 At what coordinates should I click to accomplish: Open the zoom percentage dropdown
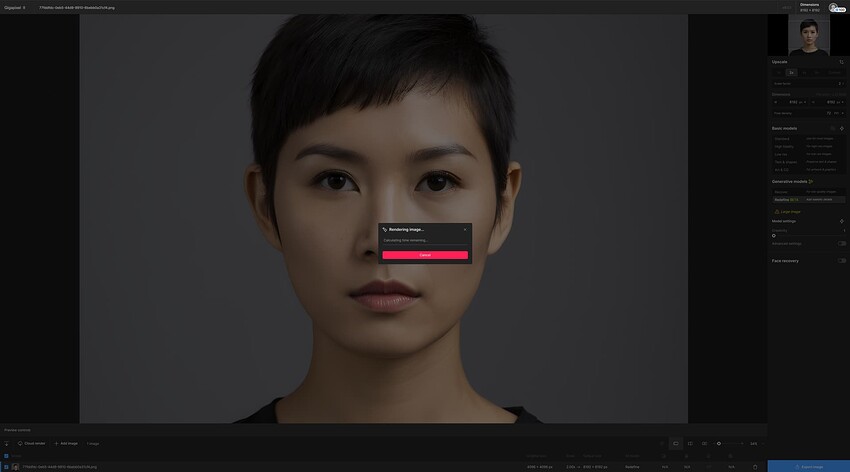click(757, 443)
